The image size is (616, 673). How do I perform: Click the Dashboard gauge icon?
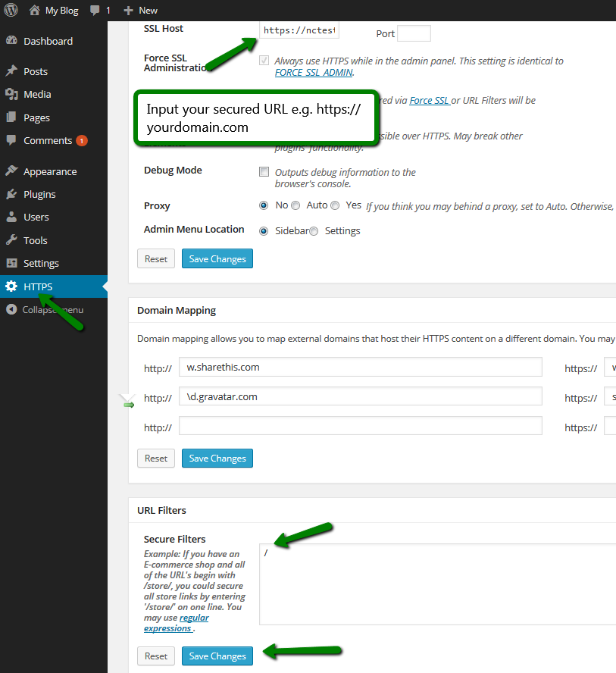pos(11,41)
